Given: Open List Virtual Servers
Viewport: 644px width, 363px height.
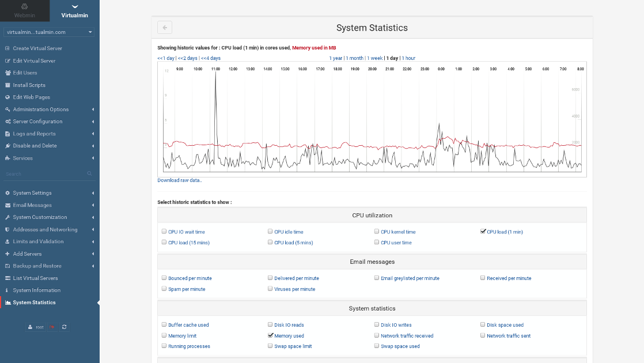Looking at the screenshot, I should [35, 278].
